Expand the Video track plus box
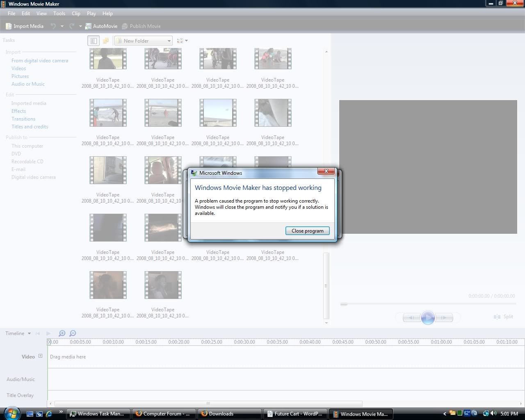Image resolution: width=525 pixels, height=420 pixels. [x=40, y=356]
